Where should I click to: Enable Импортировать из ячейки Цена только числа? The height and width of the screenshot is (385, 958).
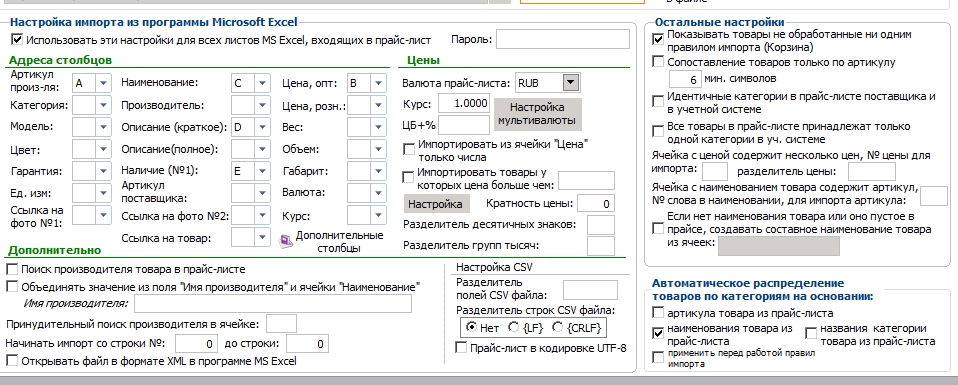[409, 150]
